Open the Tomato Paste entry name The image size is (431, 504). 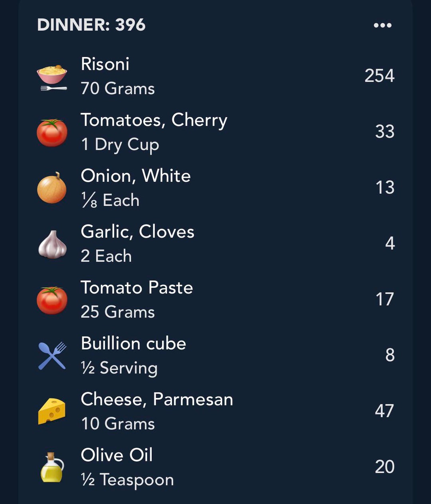coord(136,287)
